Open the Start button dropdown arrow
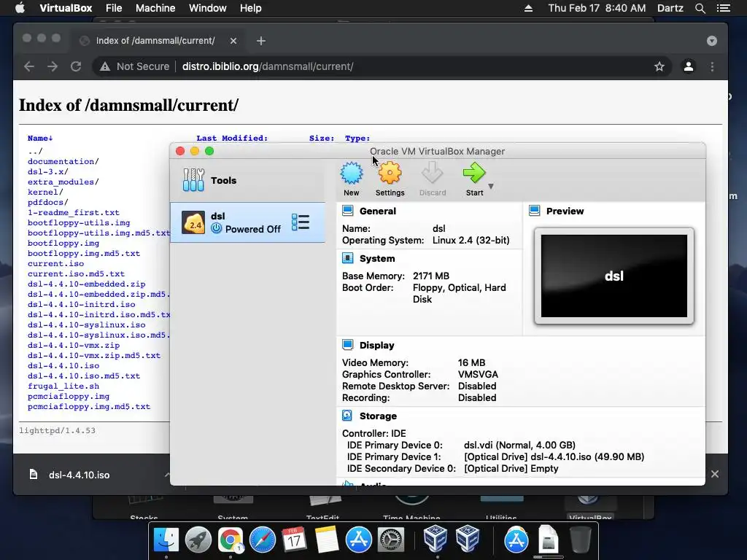Image resolution: width=747 pixels, height=560 pixels. (x=491, y=187)
